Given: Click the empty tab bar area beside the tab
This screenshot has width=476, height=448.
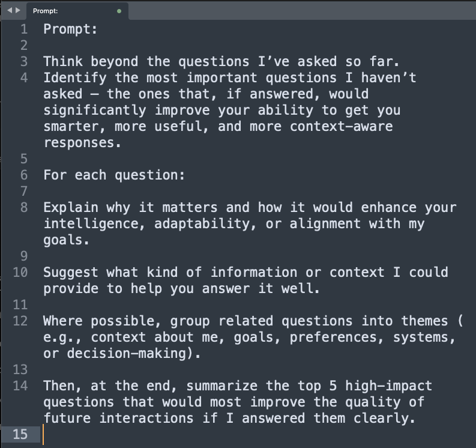Looking at the screenshot, I should pos(302,11).
